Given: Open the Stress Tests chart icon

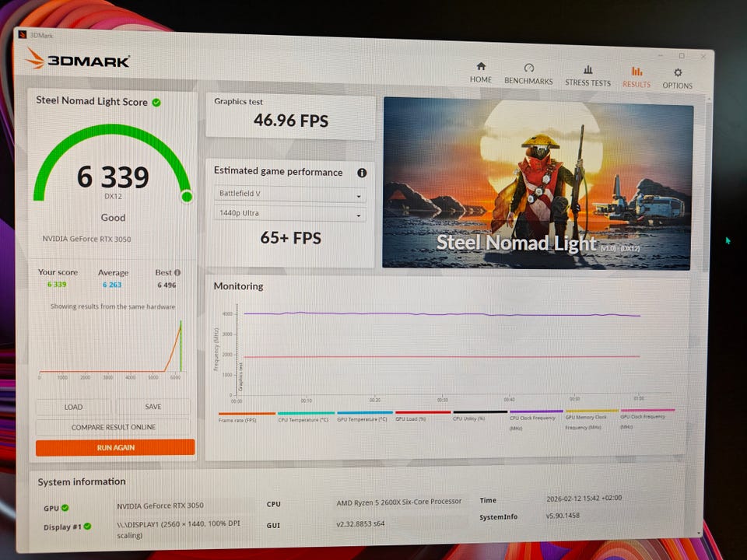Looking at the screenshot, I should pos(588,69).
